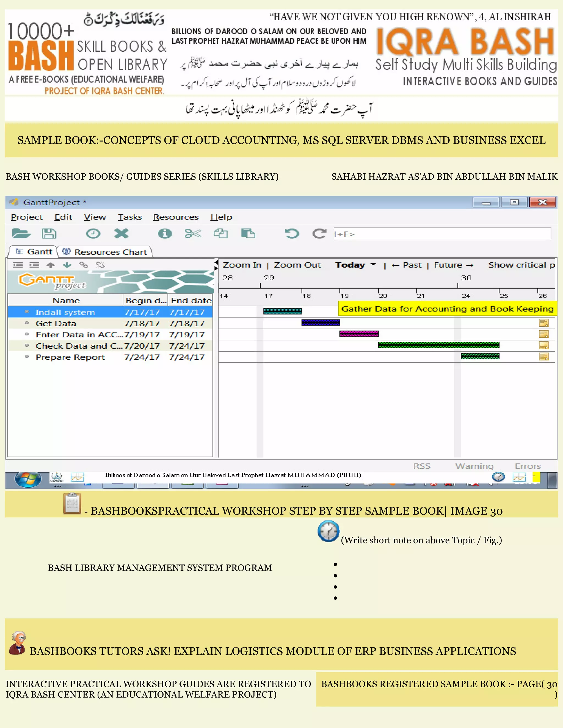This screenshot has height=728, width=563.
Task: Click the Begin date column header
Action: (x=146, y=300)
